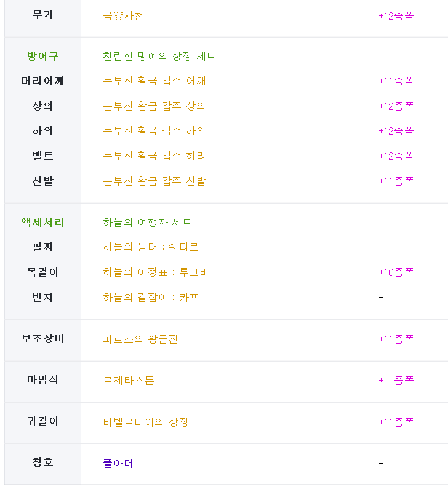Image resolution: width=448 pixels, height=487 pixels.
Task: Select the 귀걸이 row label
Action: (x=42, y=421)
